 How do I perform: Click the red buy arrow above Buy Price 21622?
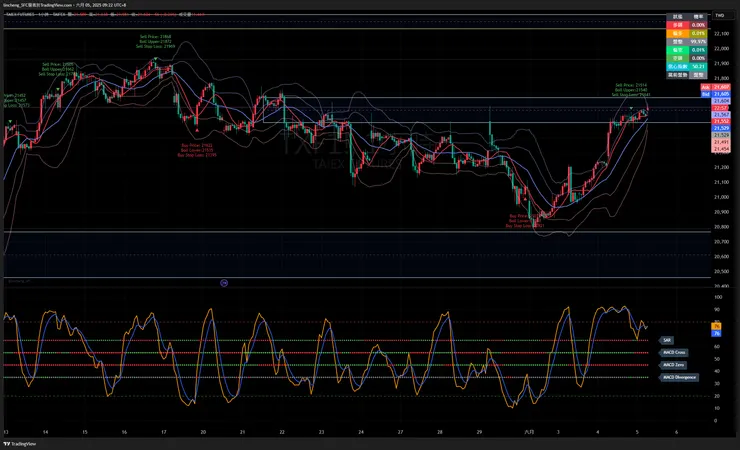coord(197,130)
